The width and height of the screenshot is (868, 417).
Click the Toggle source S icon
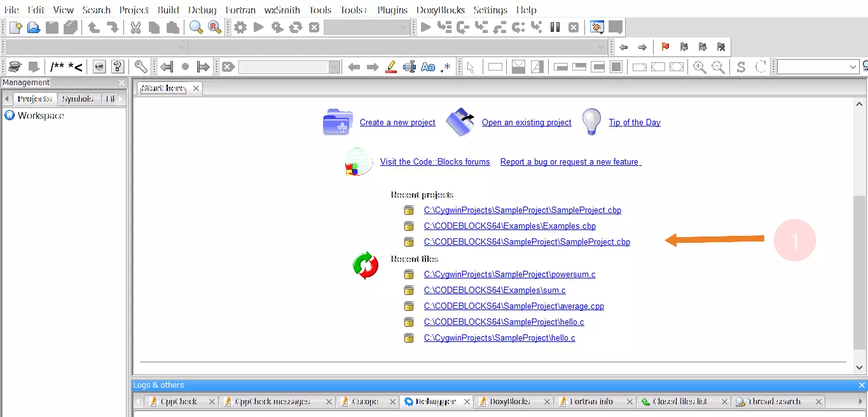click(x=741, y=67)
